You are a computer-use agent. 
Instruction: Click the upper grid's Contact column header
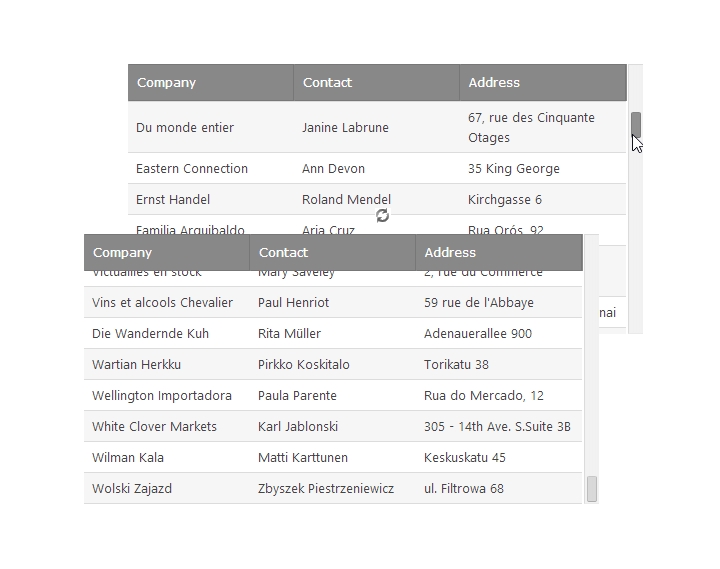(x=377, y=83)
